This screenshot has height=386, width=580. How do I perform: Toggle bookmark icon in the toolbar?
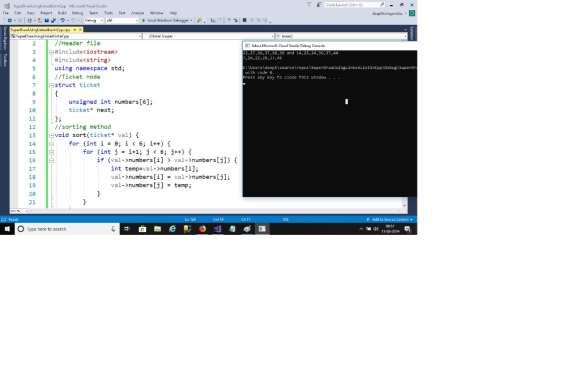(244, 20)
